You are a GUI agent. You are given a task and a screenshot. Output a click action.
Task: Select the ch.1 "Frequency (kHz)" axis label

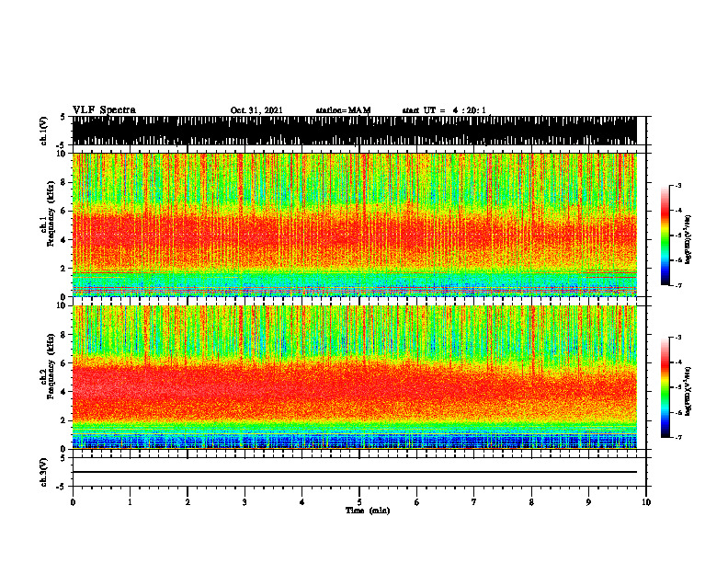(51, 213)
